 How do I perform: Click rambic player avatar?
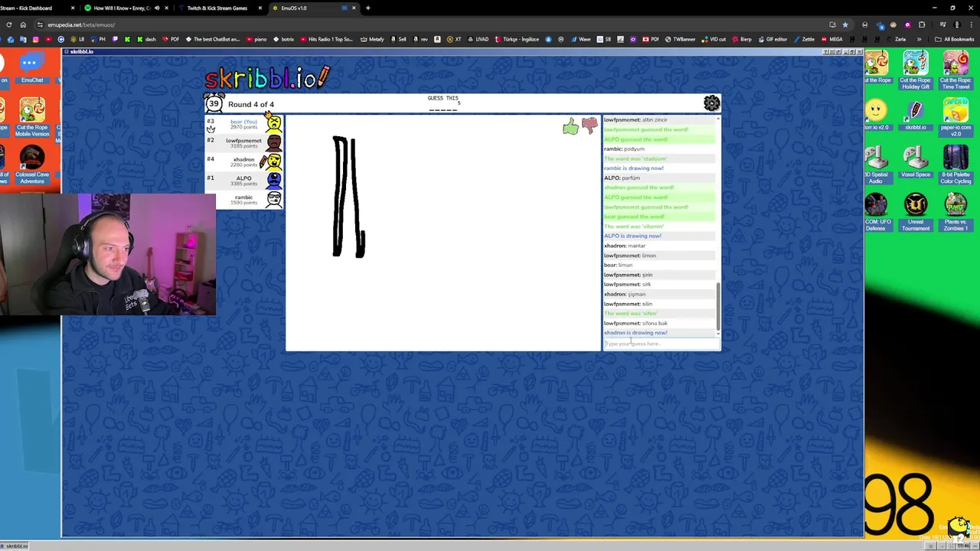coord(273,199)
